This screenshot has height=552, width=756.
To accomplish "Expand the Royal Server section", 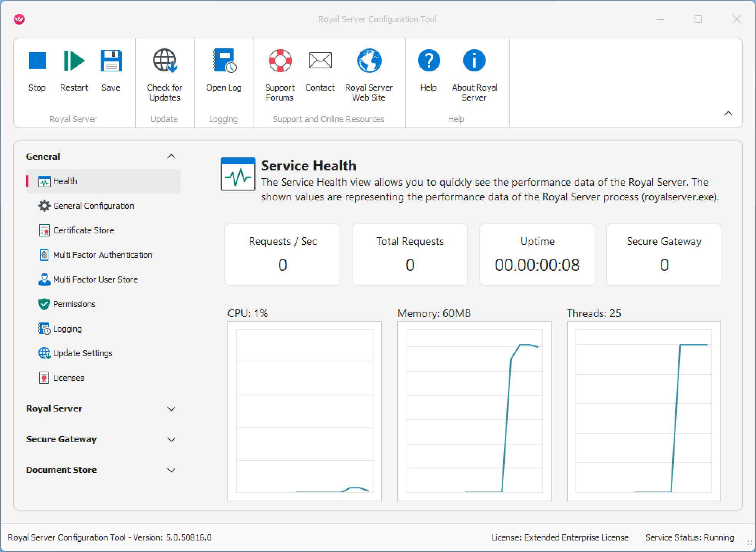I will [x=171, y=409].
